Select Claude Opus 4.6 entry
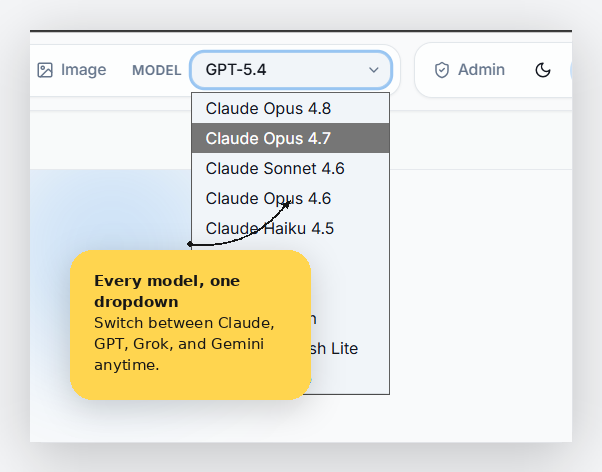Viewport: 602px width, 472px height. pos(291,198)
